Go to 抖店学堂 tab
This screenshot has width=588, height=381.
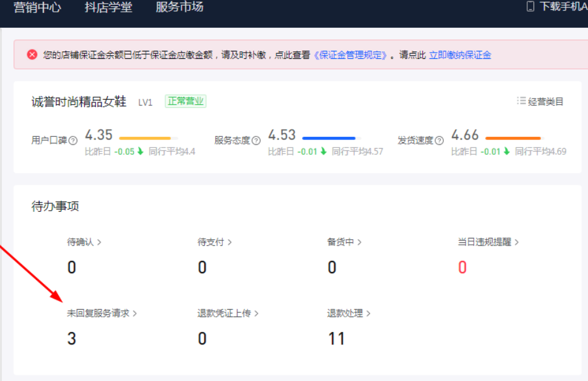pyautogui.click(x=108, y=7)
